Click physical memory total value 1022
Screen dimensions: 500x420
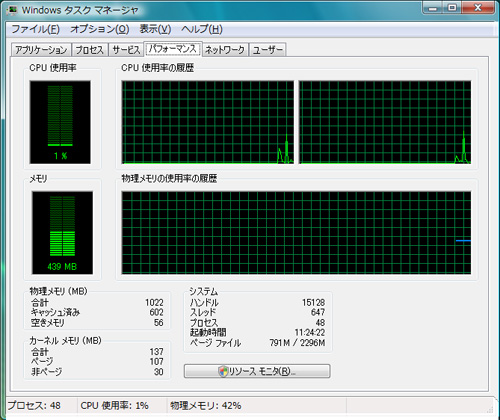(154, 302)
